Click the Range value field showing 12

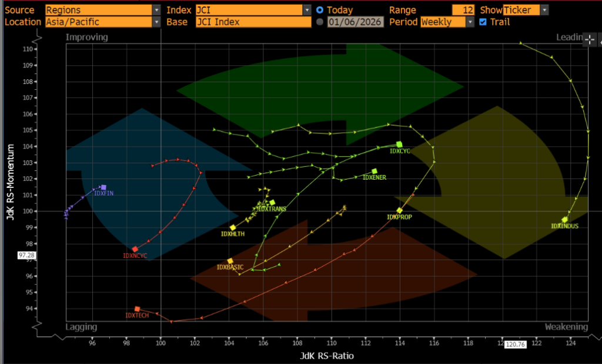pos(463,10)
